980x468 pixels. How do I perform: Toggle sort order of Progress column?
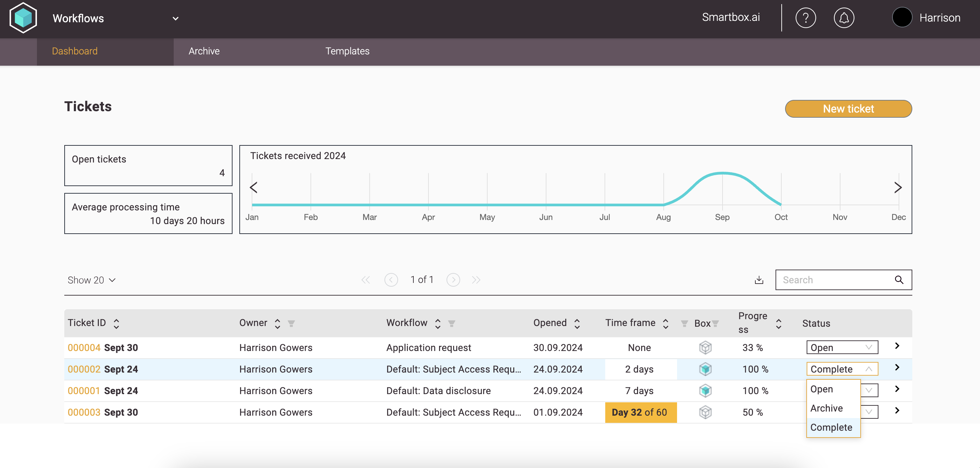778,323
